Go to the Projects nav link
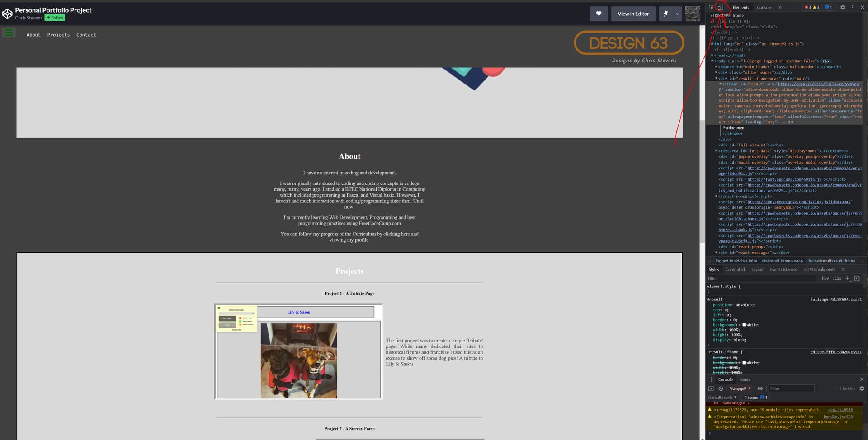This screenshot has width=868, height=440. (x=58, y=35)
